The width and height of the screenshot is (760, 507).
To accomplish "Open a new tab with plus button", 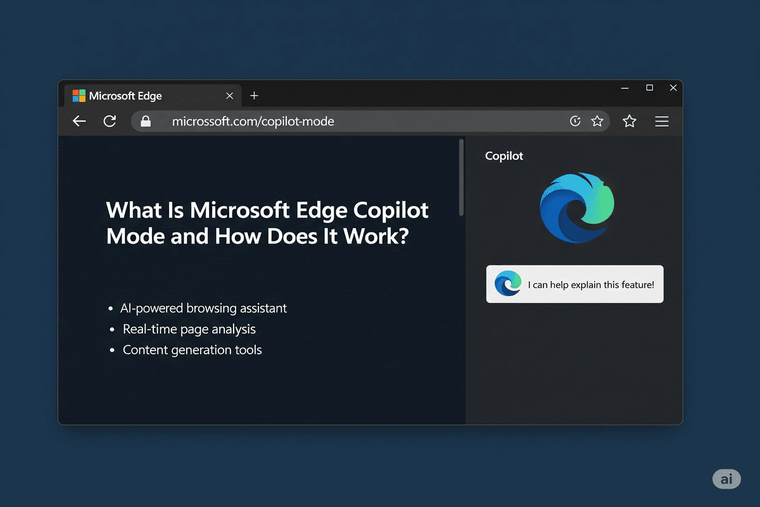I will tap(254, 96).
